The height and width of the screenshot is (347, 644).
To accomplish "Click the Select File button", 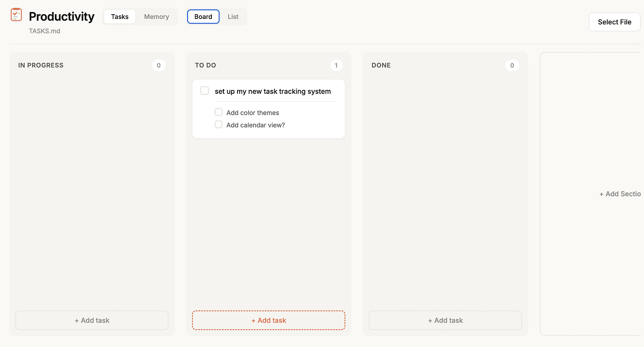I will [614, 22].
